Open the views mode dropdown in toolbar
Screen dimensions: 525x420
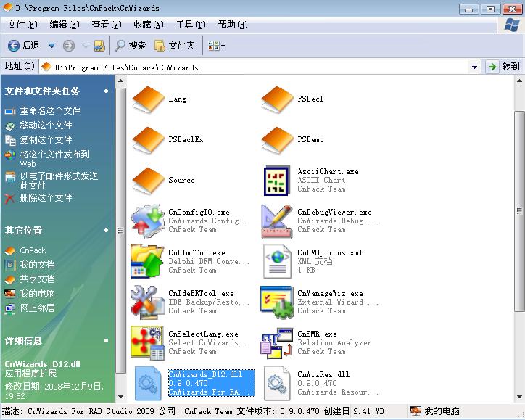[x=217, y=46]
